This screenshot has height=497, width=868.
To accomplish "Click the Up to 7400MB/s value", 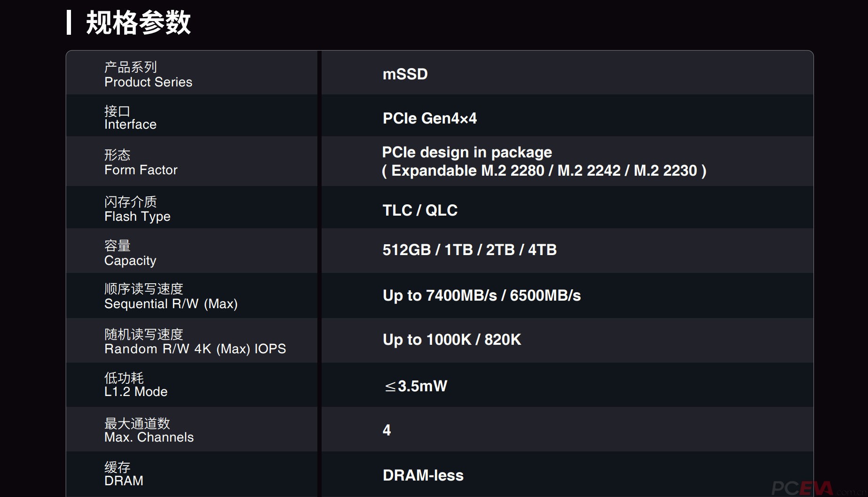I will tap(481, 295).
